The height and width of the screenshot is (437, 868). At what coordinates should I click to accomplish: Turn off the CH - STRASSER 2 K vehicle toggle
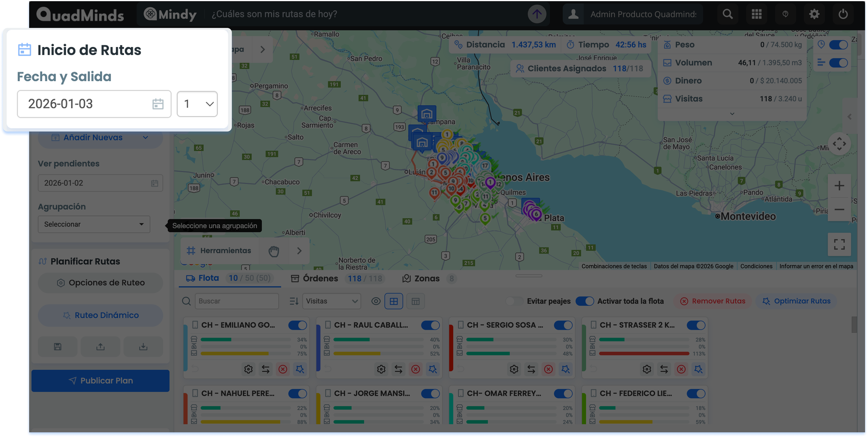click(696, 325)
